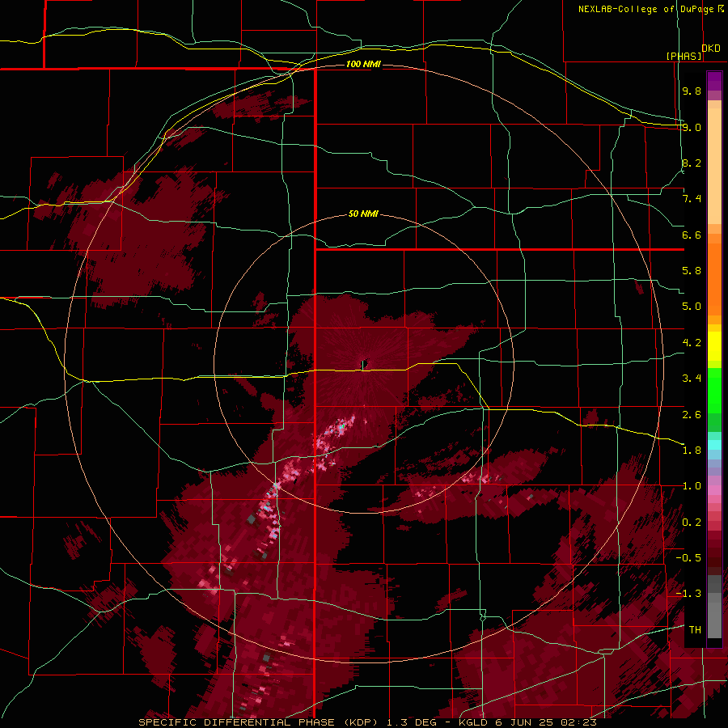Viewport: 728px width, 728px height.
Task: Click the bright green segment of color bar
Action: (x=714, y=391)
